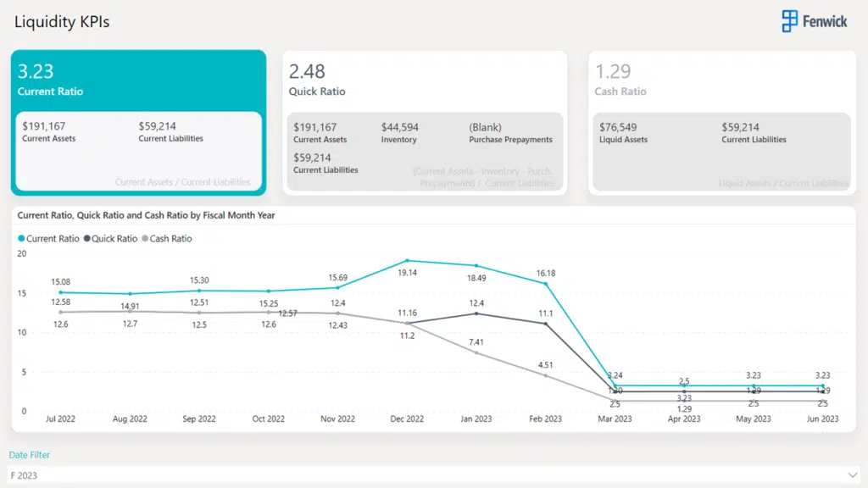This screenshot has width=868, height=488.
Task: Click the Jul 2022 axis label
Action: coord(59,419)
